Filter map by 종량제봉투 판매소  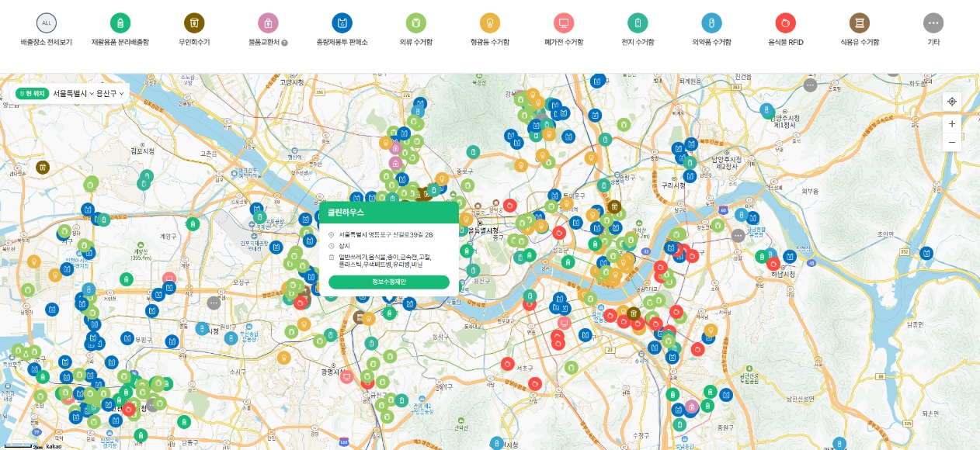tap(342, 23)
